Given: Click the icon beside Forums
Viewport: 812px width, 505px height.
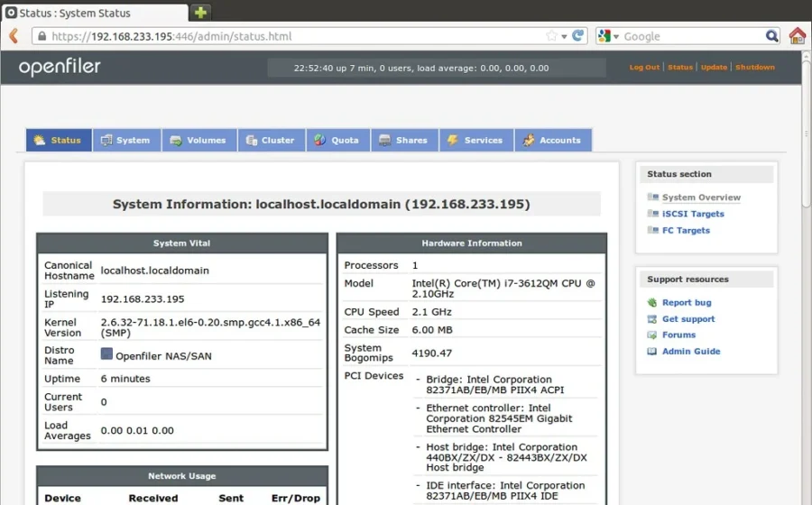Looking at the screenshot, I should 652,335.
